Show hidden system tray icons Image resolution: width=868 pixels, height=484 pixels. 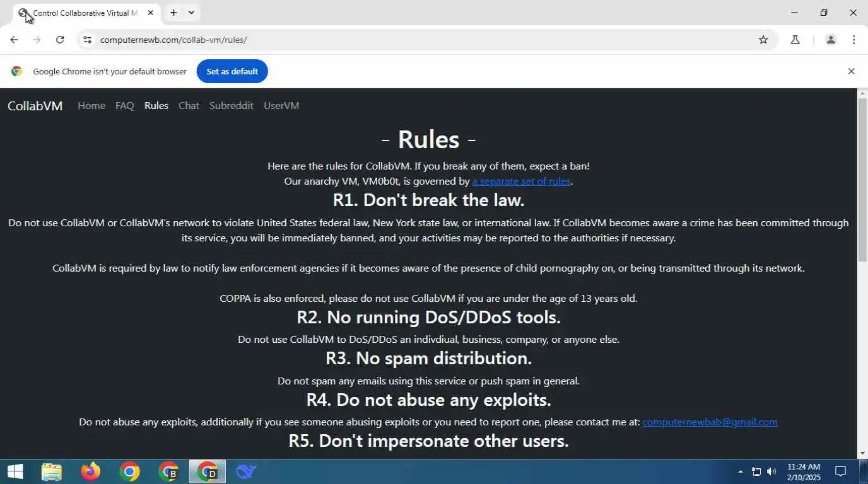click(740, 471)
